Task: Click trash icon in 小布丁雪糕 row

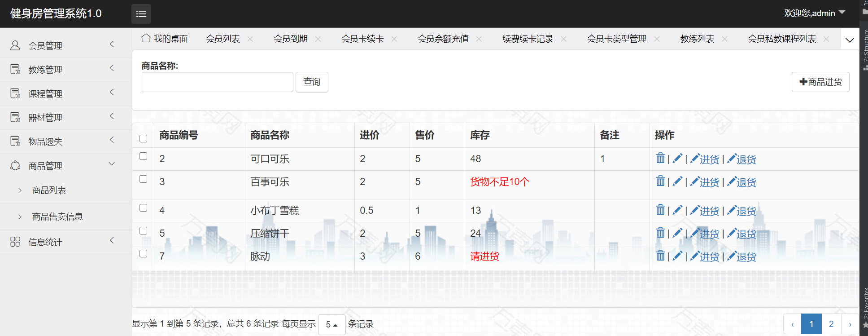Action: [660, 210]
